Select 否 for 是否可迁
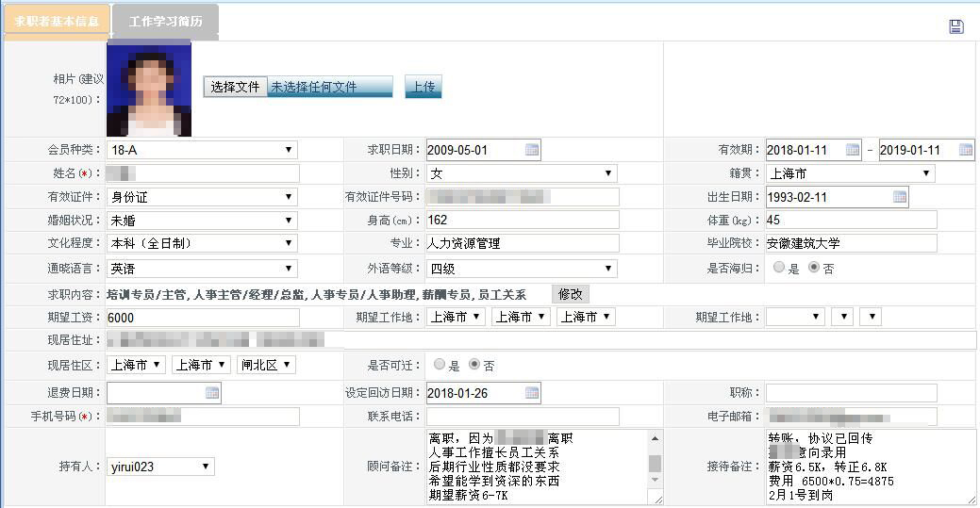Image resolution: width=980 pixels, height=508 pixels. [x=474, y=364]
